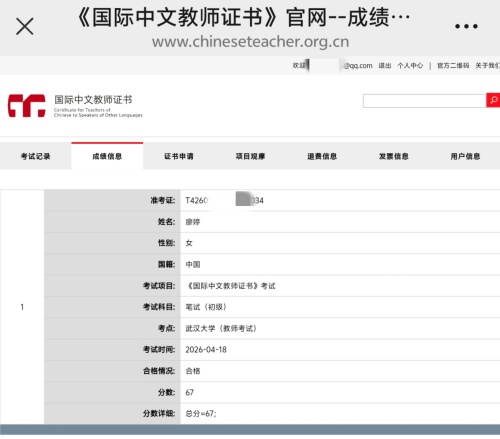Switch to the 考试记录 tab
The height and width of the screenshot is (439, 500).
point(36,156)
